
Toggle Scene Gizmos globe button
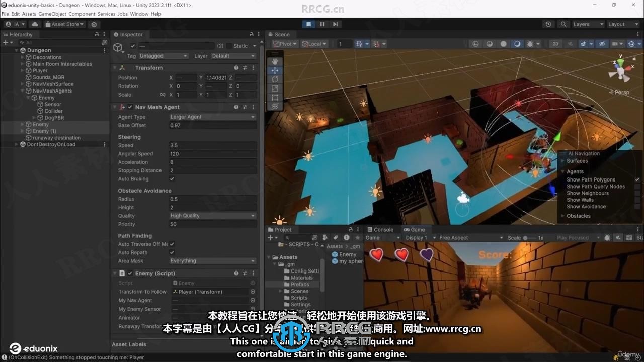(x=632, y=44)
